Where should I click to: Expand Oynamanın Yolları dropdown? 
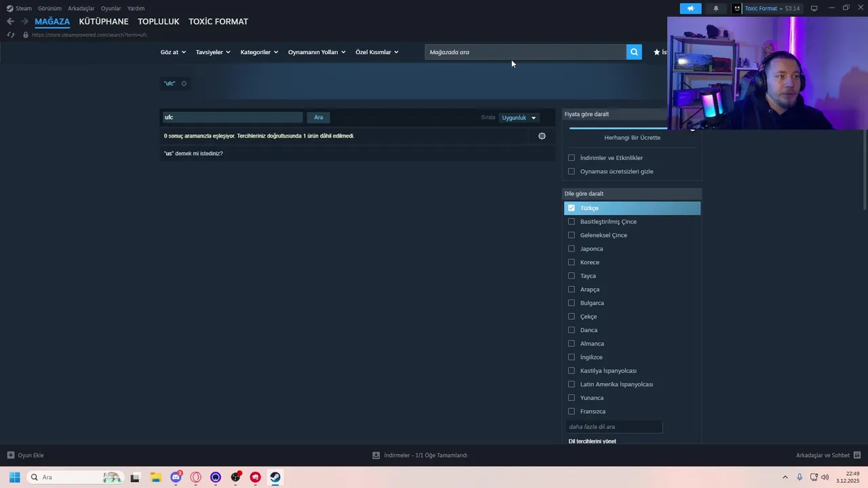point(317,52)
